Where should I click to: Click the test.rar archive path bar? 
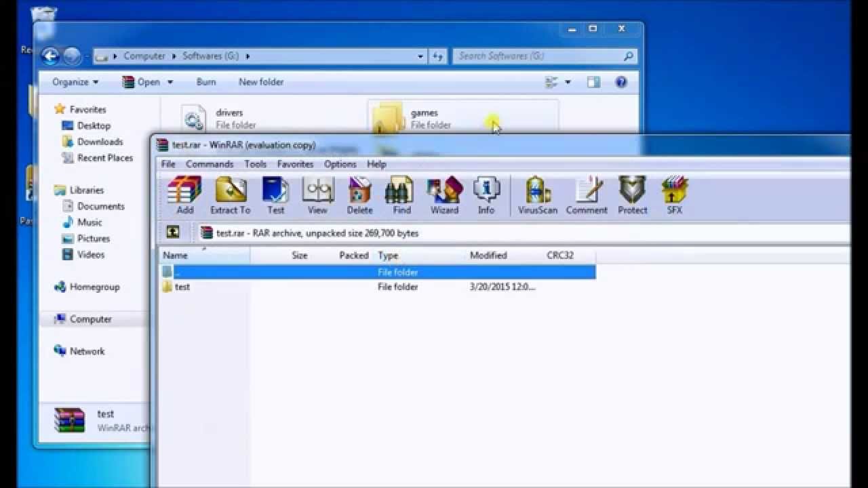tap(523, 233)
